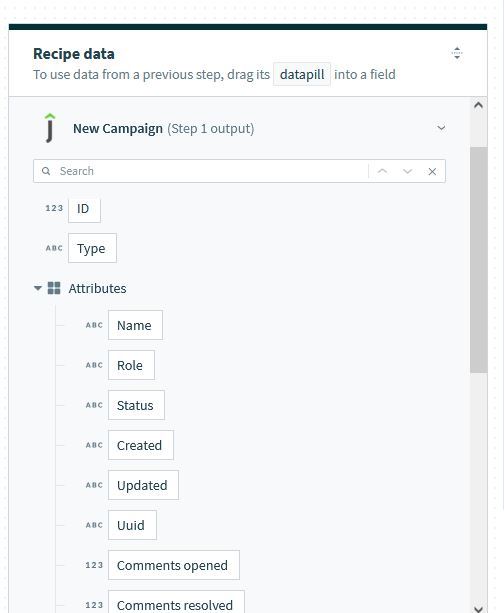The image size is (504, 613).
Task: Click the 123 type icon next to ID
Action: pyautogui.click(x=54, y=208)
